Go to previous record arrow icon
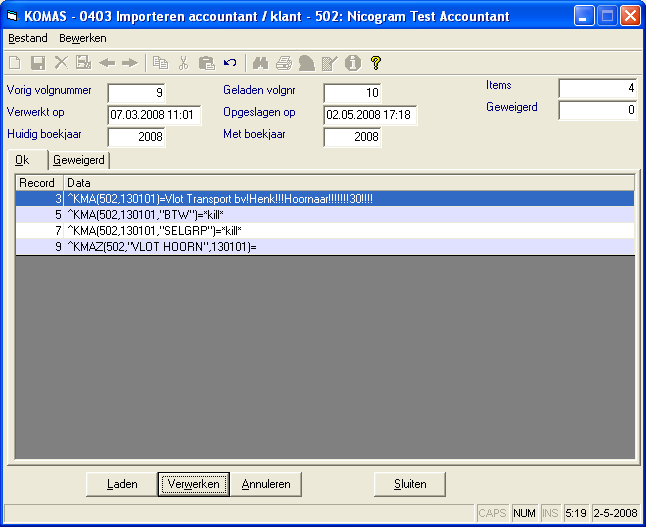Viewport: 646px width, 527px height. [x=107, y=63]
